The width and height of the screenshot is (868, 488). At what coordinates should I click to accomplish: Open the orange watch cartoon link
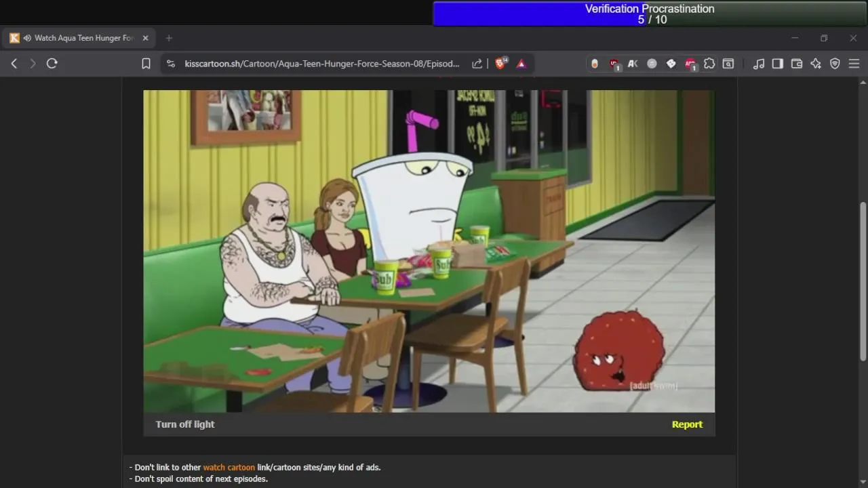pyautogui.click(x=229, y=467)
